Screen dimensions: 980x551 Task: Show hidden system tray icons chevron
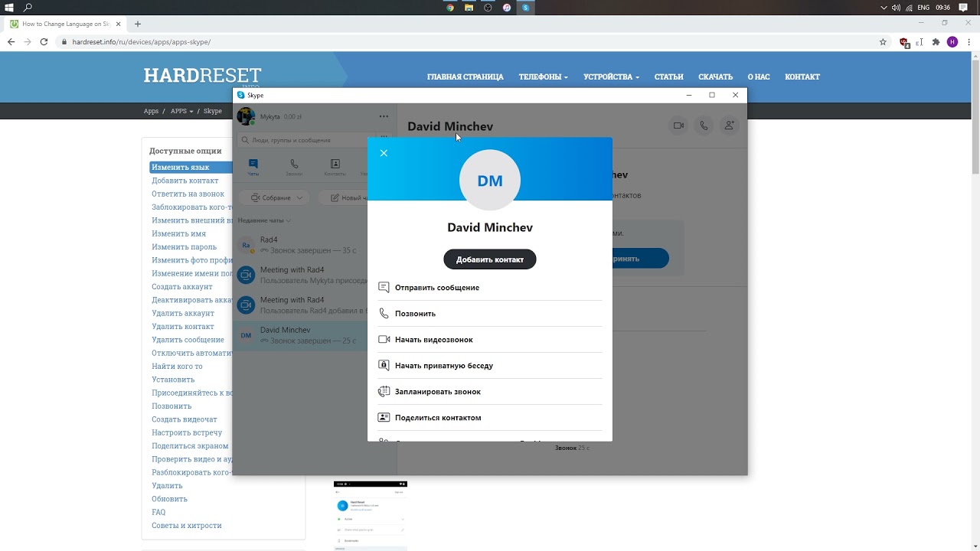point(884,8)
